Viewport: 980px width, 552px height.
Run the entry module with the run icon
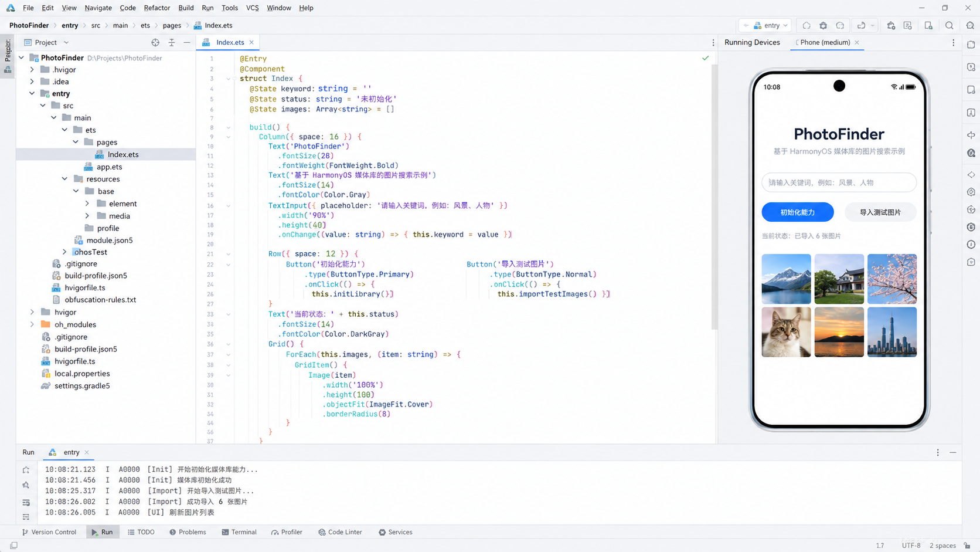point(807,26)
